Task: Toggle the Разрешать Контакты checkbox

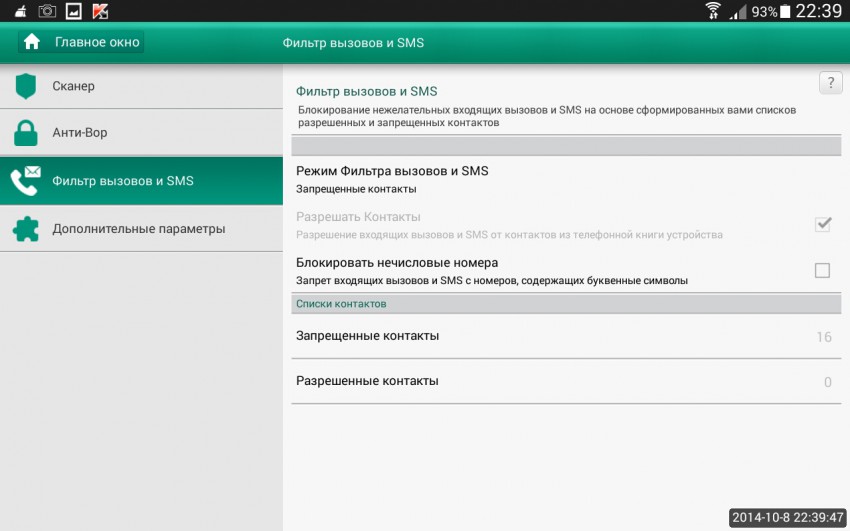Action: [x=822, y=224]
